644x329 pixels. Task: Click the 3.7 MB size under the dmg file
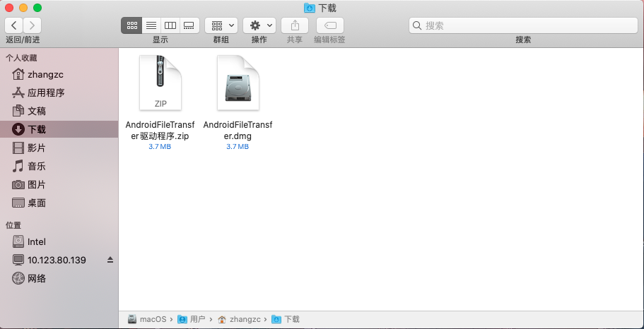pyautogui.click(x=238, y=146)
